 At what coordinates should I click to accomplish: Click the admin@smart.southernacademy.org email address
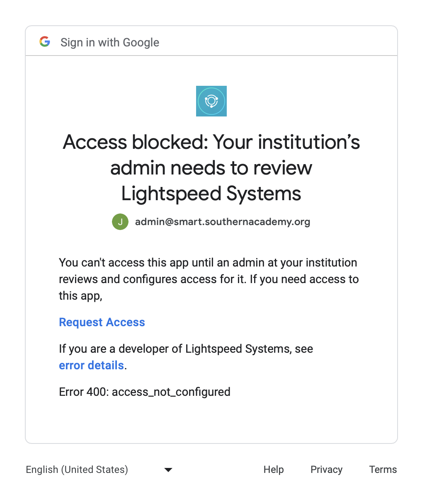point(223,222)
